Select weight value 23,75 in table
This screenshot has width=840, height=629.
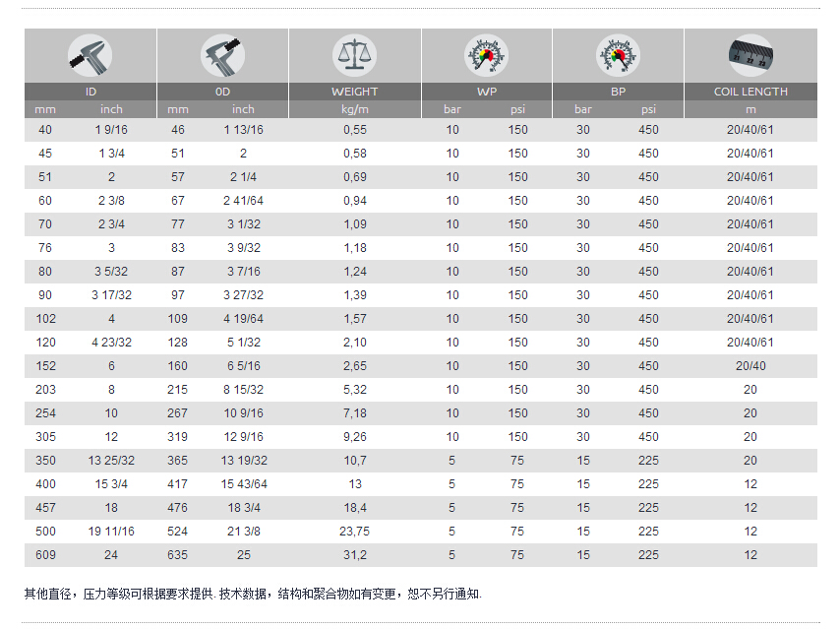coord(354,532)
